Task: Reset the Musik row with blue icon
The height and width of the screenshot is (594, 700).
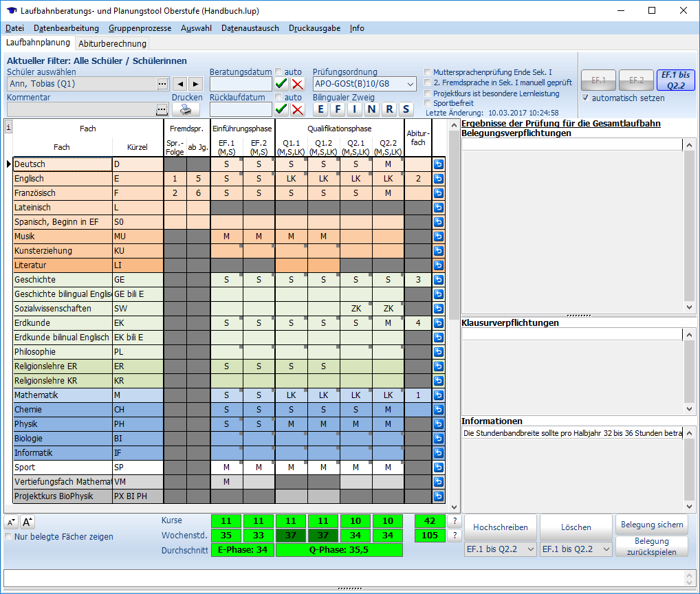Action: [439, 236]
